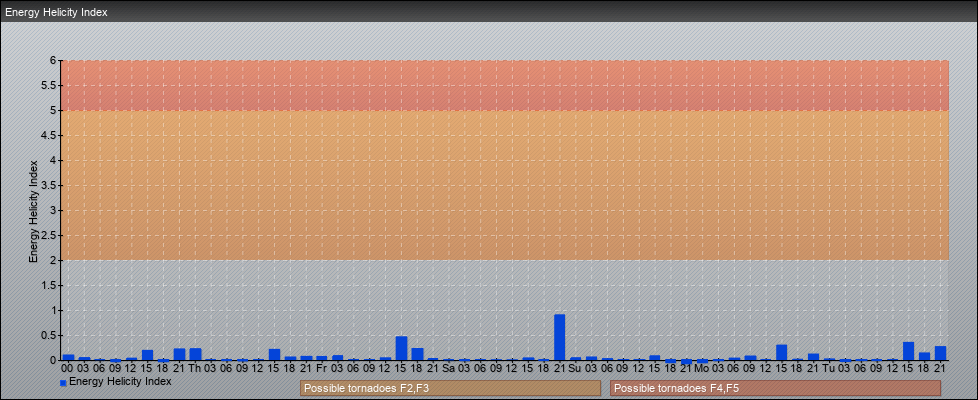Click the 3.5 value on the y-axis
978x400 pixels.
[49, 185]
